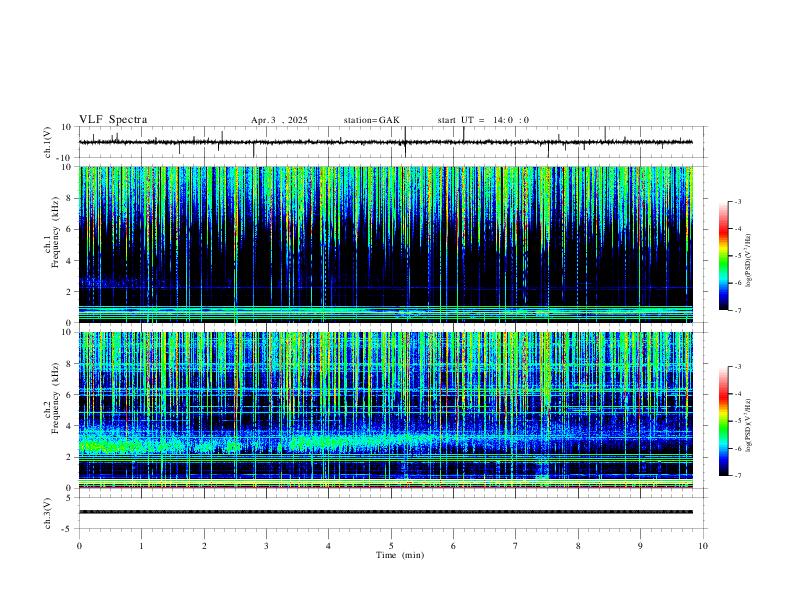Select the date text "Apr.3 , 2025"
This screenshot has width=792, height=612.
click(279, 120)
